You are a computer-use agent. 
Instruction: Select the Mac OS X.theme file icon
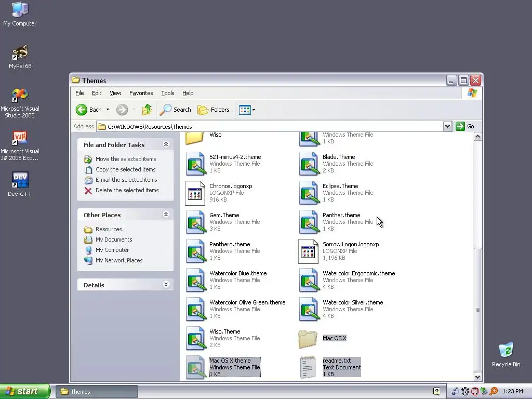[x=195, y=368]
